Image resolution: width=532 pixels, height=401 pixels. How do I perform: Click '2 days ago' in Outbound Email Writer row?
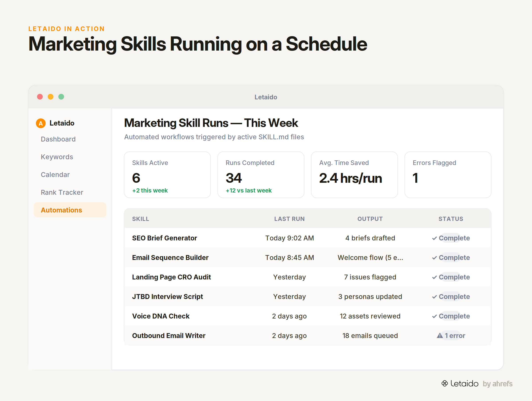pyautogui.click(x=289, y=336)
